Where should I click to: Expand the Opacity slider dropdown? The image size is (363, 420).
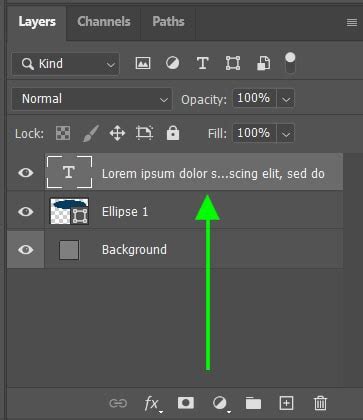click(x=286, y=99)
